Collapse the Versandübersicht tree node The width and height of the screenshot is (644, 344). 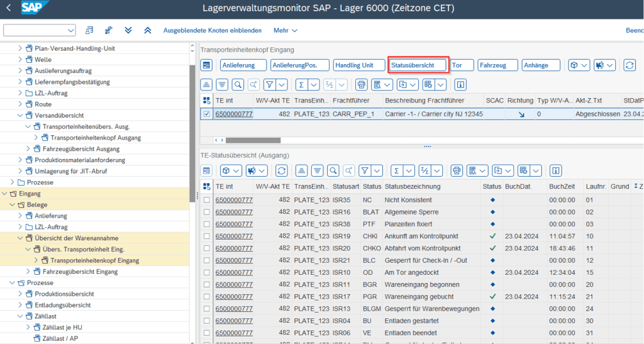20,115
